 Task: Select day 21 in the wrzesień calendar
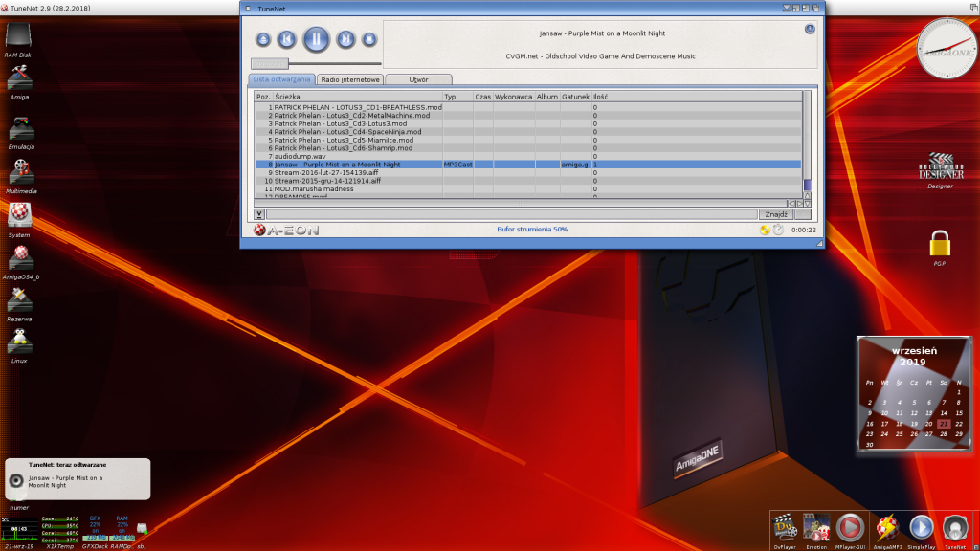coord(944,424)
